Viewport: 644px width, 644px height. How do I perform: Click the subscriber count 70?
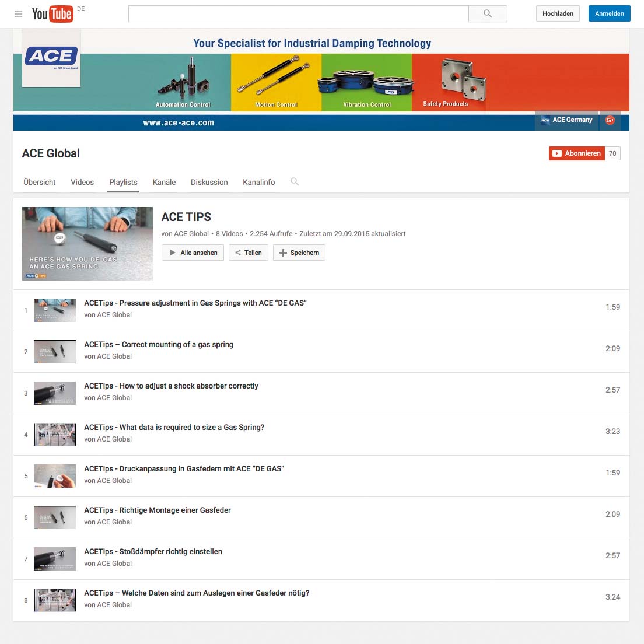click(x=612, y=153)
